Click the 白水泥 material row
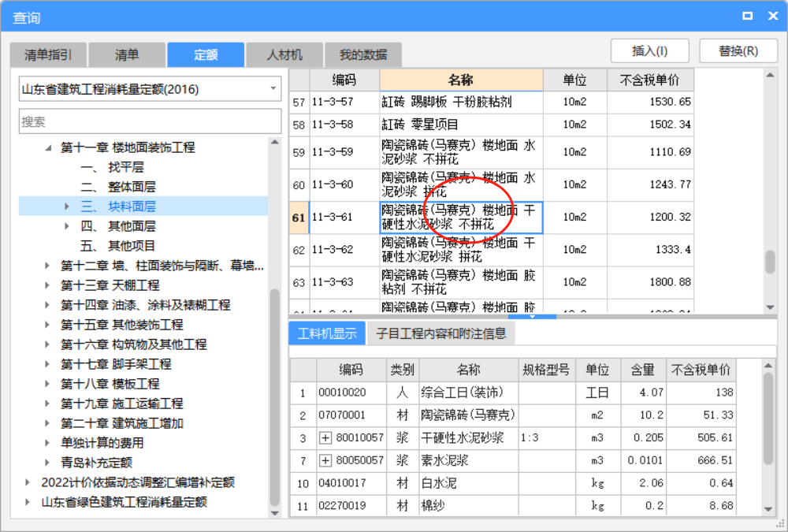This screenshot has height=532, width=788. pyautogui.click(x=513, y=483)
